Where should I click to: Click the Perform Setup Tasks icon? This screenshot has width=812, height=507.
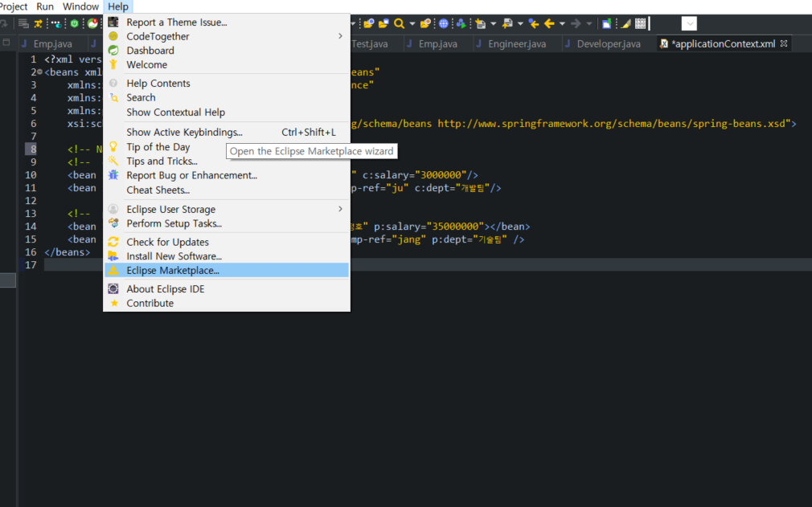(113, 223)
